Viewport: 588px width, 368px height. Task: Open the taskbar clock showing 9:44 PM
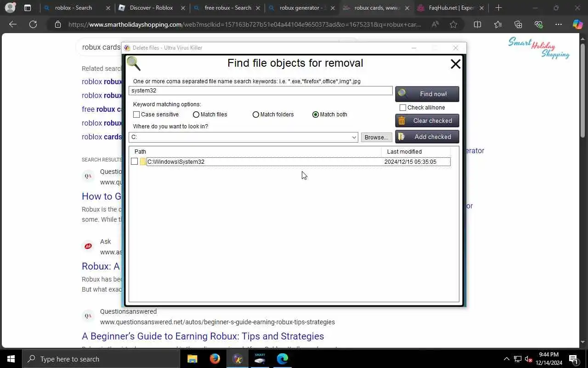coord(549,359)
